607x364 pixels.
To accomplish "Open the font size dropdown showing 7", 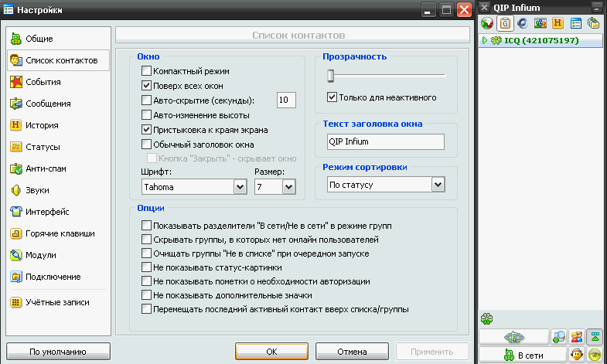I will tap(288, 187).
